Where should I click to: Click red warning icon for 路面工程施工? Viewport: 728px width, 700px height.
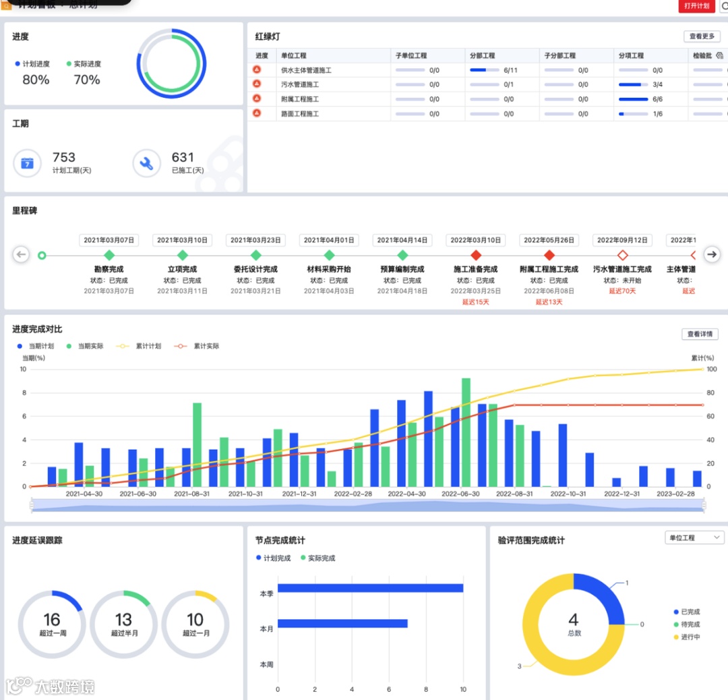(257, 113)
